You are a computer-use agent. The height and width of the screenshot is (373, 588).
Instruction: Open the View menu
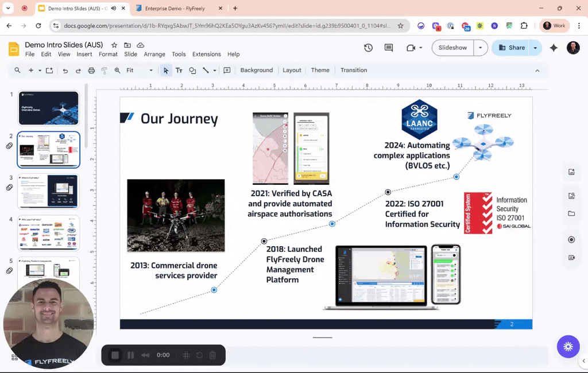tap(64, 54)
